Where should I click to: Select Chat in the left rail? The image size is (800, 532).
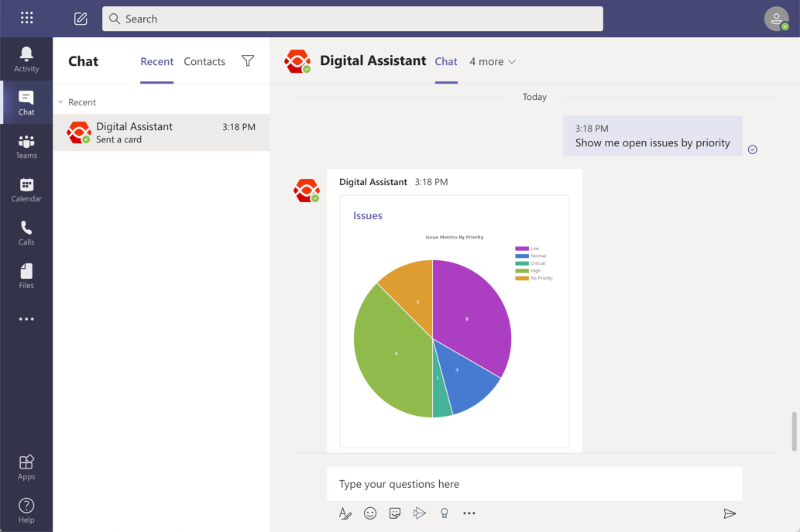(26, 102)
